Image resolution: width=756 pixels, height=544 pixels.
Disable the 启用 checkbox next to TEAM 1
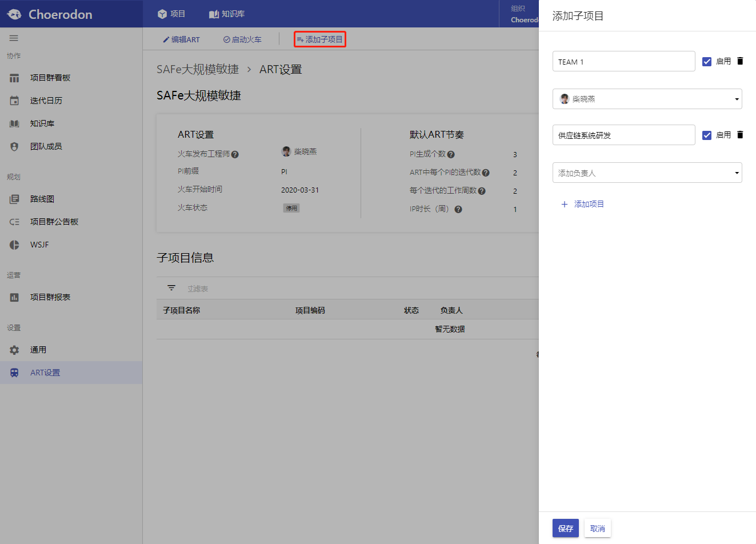(707, 61)
